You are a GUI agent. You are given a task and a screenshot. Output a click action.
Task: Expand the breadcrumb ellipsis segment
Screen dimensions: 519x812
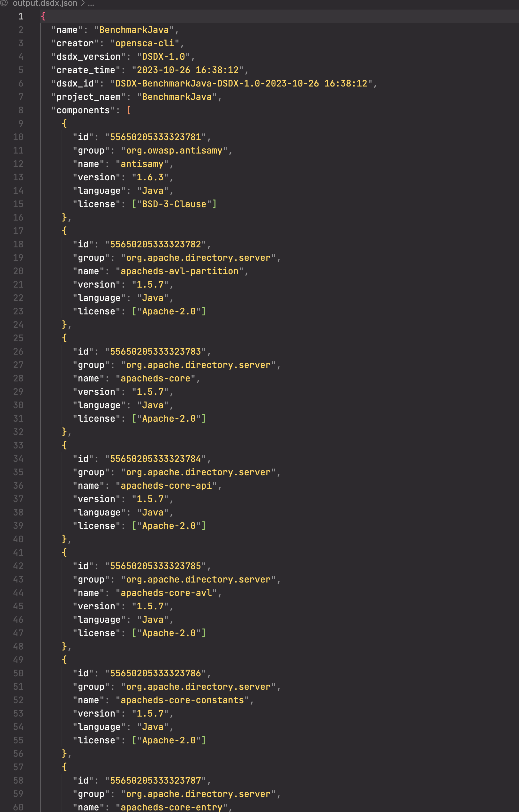click(91, 4)
